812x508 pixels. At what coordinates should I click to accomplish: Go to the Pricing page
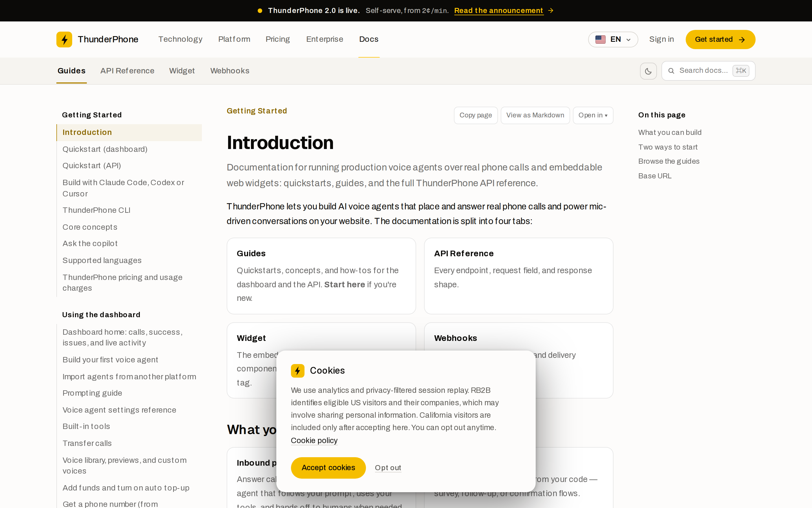tap(277, 39)
